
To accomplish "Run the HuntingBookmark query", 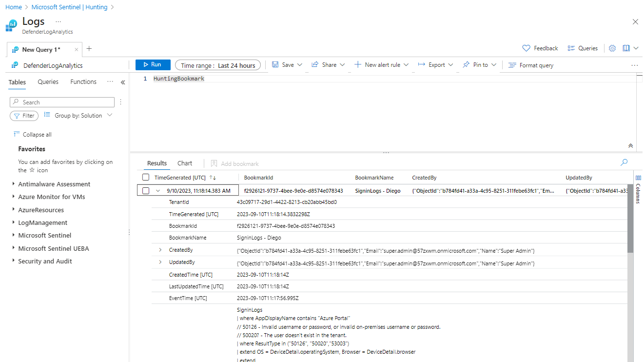I will click(x=153, y=65).
